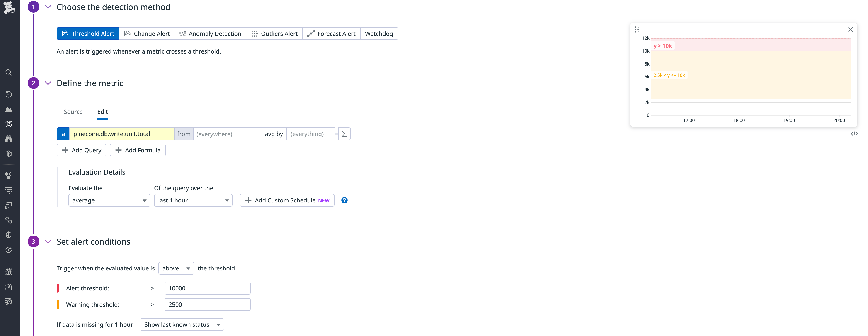868x336 pixels.
Task: Open the above threshold dropdown
Action: tap(176, 268)
